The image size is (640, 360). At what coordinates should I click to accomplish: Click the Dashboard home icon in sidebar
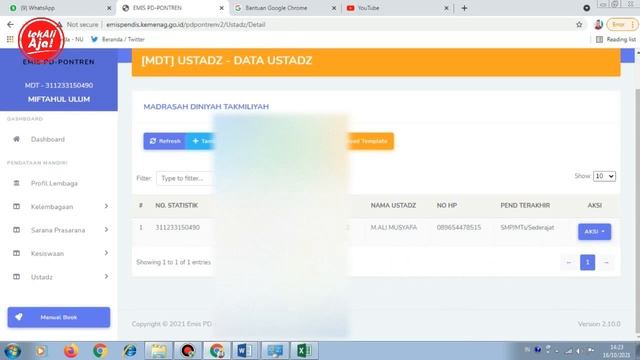[16, 139]
